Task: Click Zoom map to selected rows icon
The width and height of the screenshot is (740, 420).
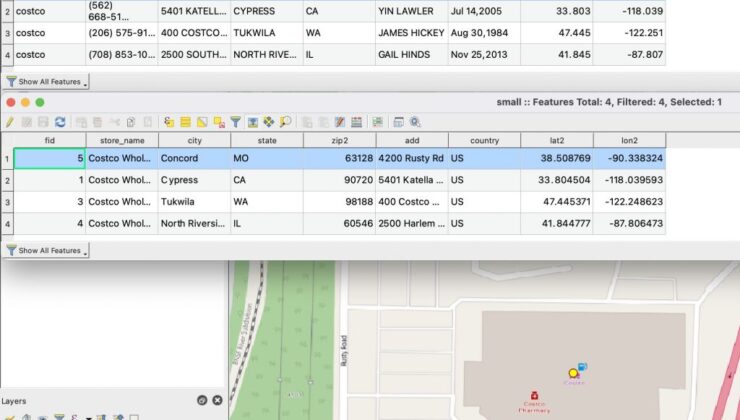Action: [x=285, y=122]
